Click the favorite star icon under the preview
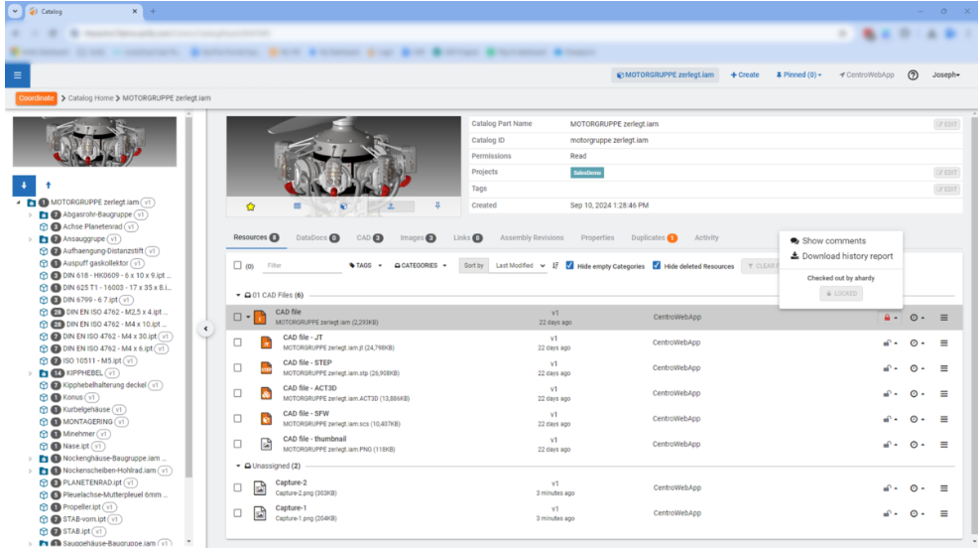The width and height of the screenshot is (980, 549). pos(251,206)
